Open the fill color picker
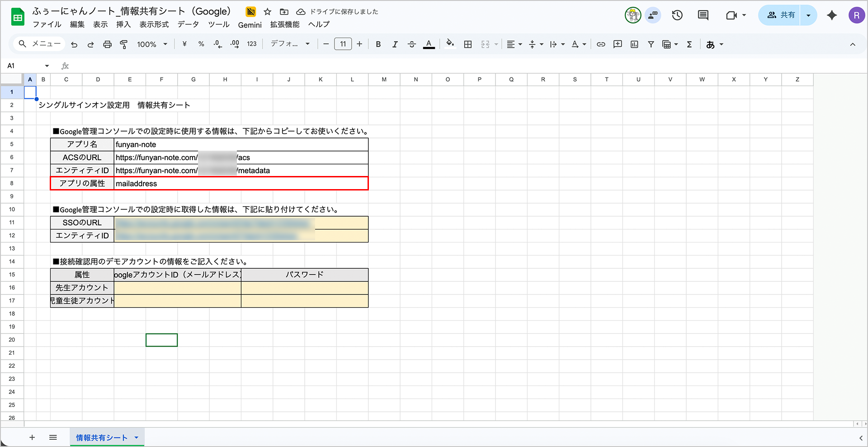Viewport: 868px width, 447px height. click(x=450, y=44)
